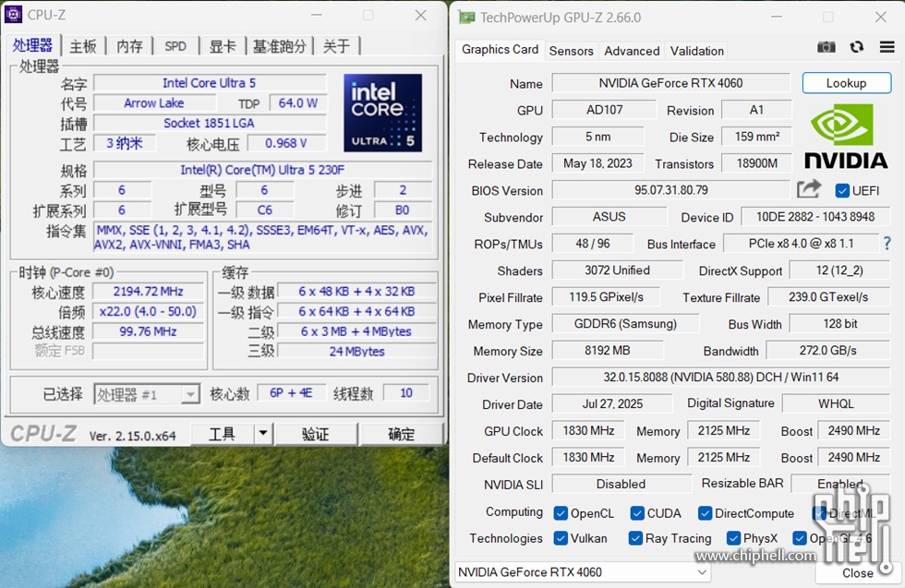Viewport: 905px width, 588px height.
Task: Click the 工具 button in CPU-Z
Action: [x=223, y=434]
